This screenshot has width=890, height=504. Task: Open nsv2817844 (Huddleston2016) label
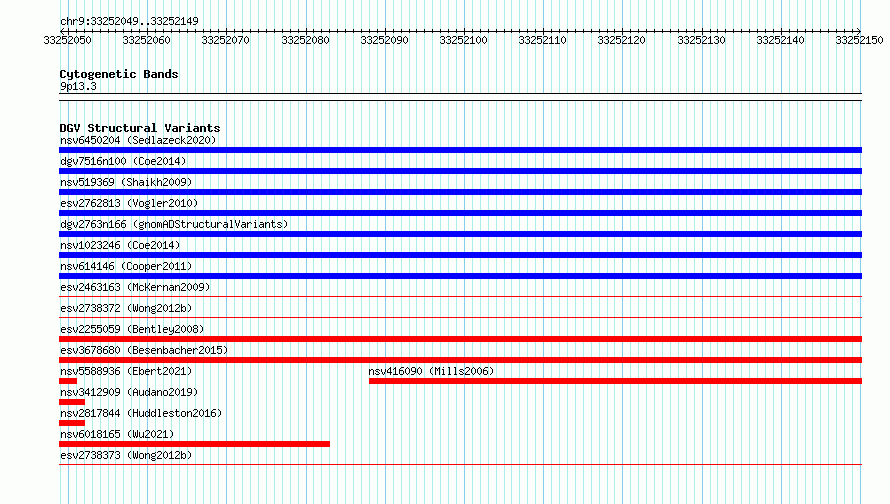(141, 413)
